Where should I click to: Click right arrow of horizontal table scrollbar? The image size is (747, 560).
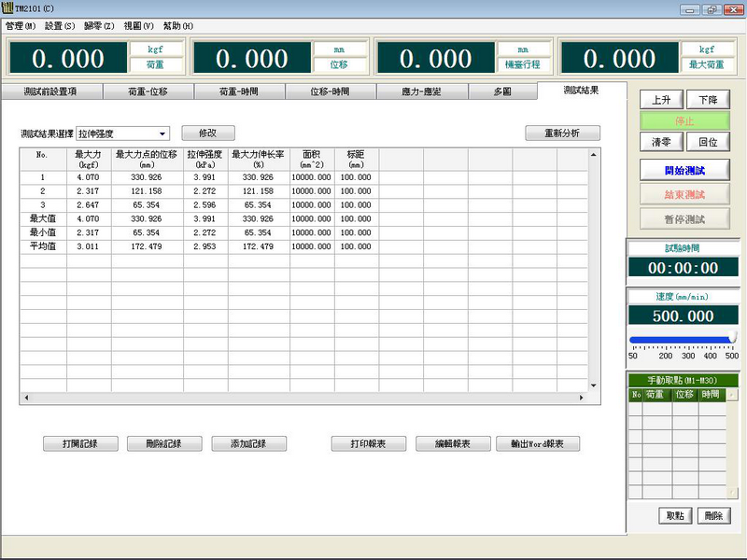click(x=582, y=398)
